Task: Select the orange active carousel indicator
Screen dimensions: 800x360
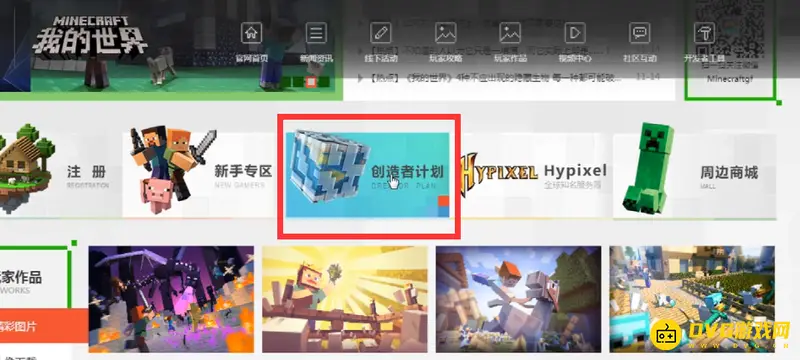Action: click(x=312, y=82)
